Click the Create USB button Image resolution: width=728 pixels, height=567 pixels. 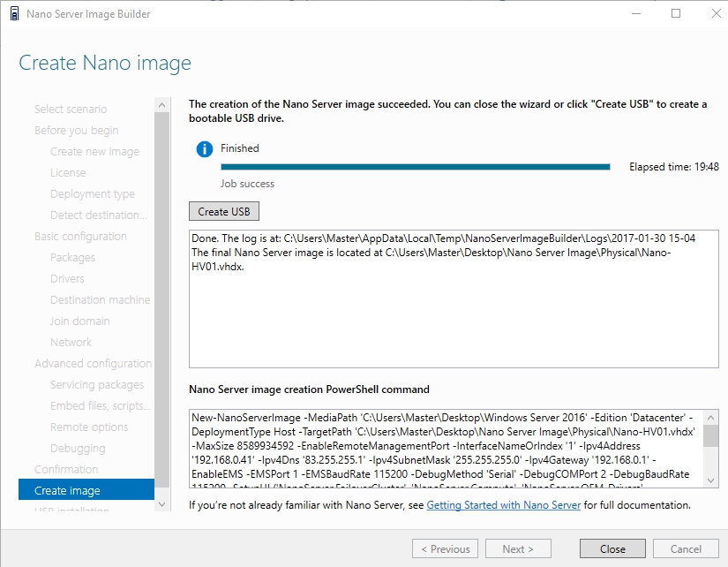(x=224, y=212)
